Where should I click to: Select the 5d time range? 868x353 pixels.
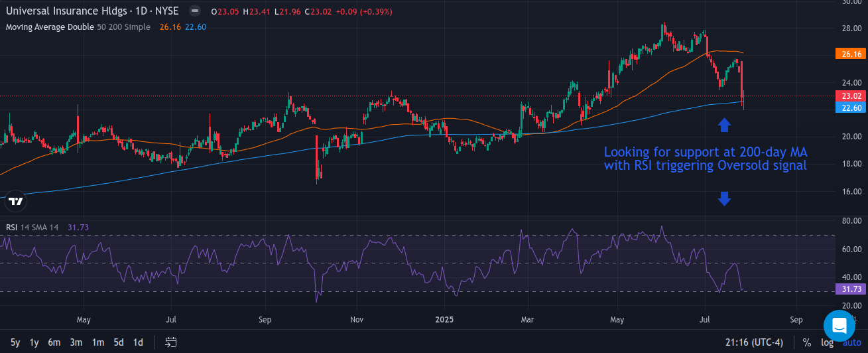tap(118, 342)
